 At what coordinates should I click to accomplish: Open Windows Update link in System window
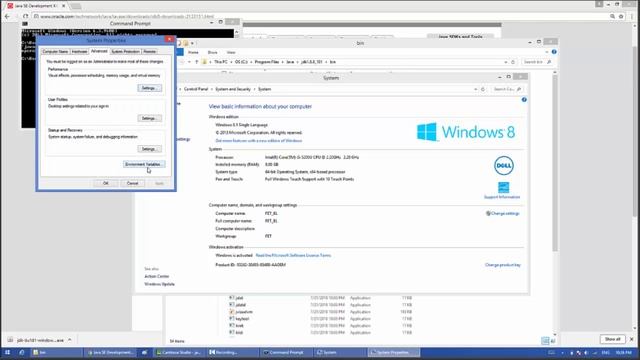(x=160, y=284)
